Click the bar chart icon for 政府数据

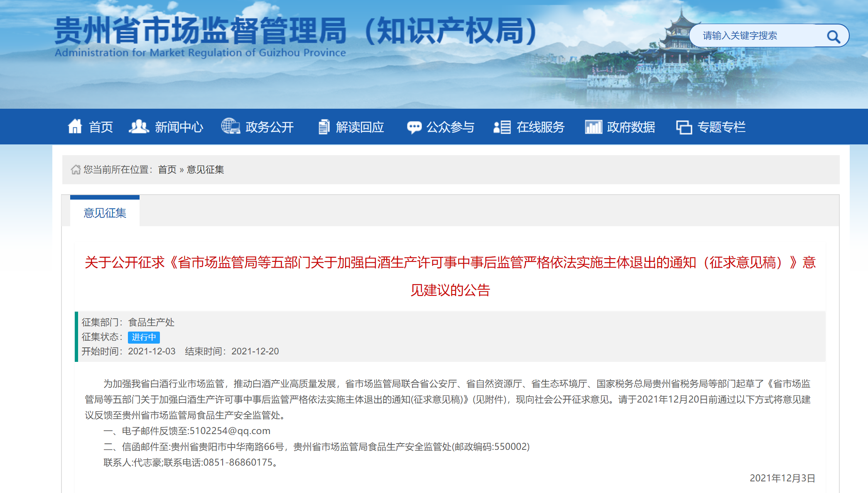coord(593,127)
